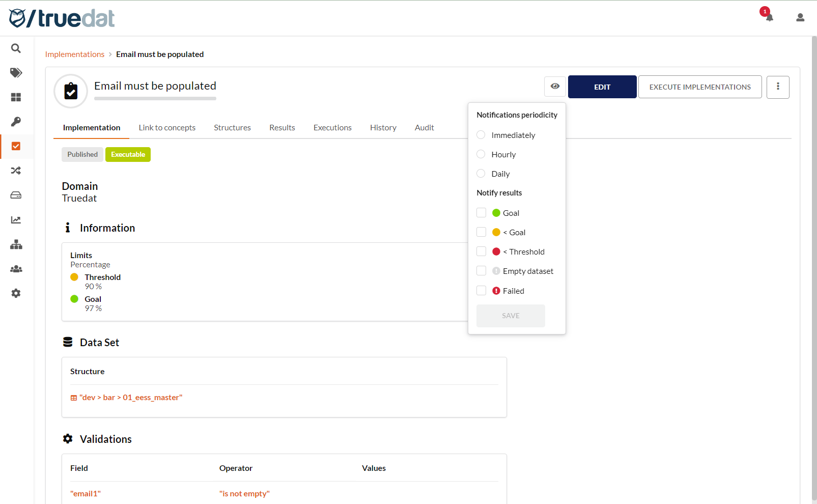
Task: Select the data lineage shuffle icon
Action: [x=16, y=171]
